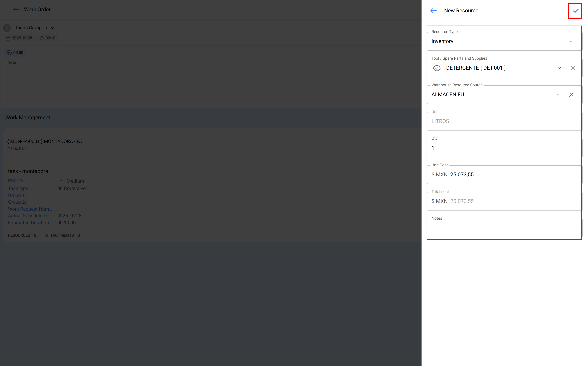This screenshot has height=366, width=588.
Task: Open Warehouse Resource Source dropdown
Action: pyautogui.click(x=558, y=95)
